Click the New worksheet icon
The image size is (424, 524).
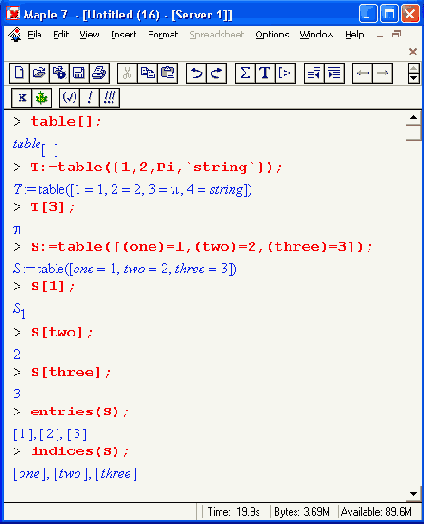click(19, 73)
